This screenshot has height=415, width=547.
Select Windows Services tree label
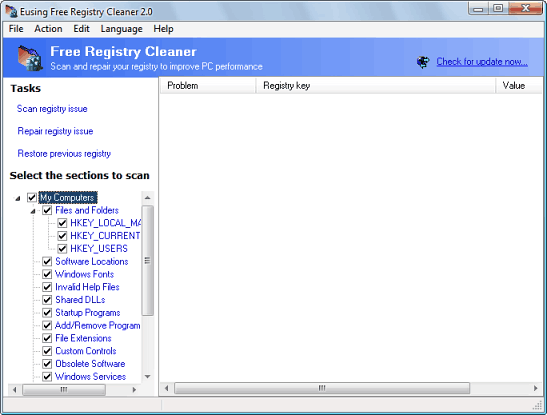[90, 377]
